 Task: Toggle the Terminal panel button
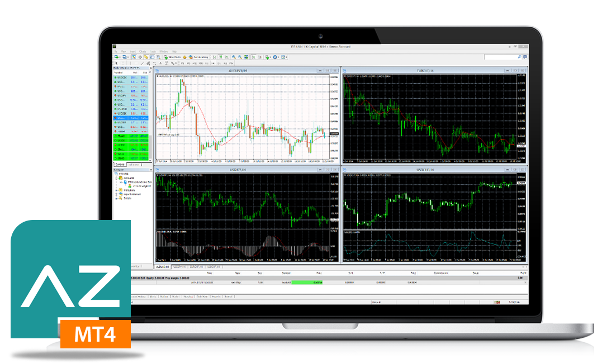coord(152,57)
